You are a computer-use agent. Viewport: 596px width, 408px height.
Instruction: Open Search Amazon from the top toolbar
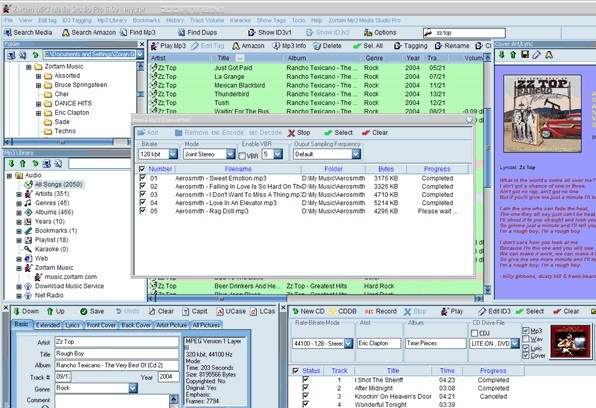pyautogui.click(x=89, y=33)
